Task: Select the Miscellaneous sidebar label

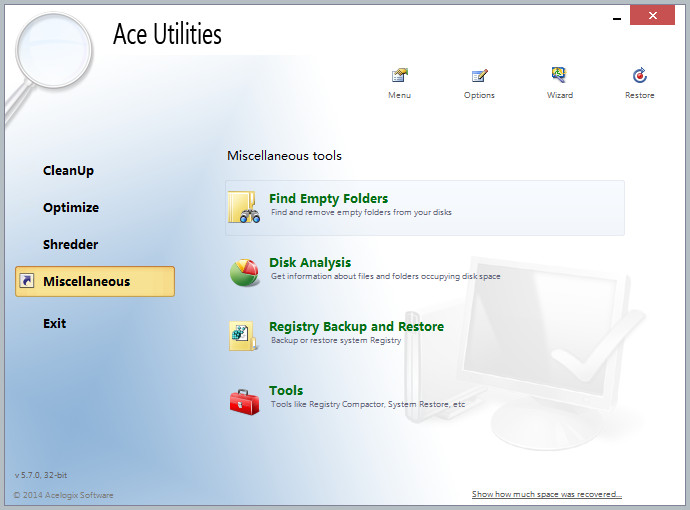Action: pos(87,281)
